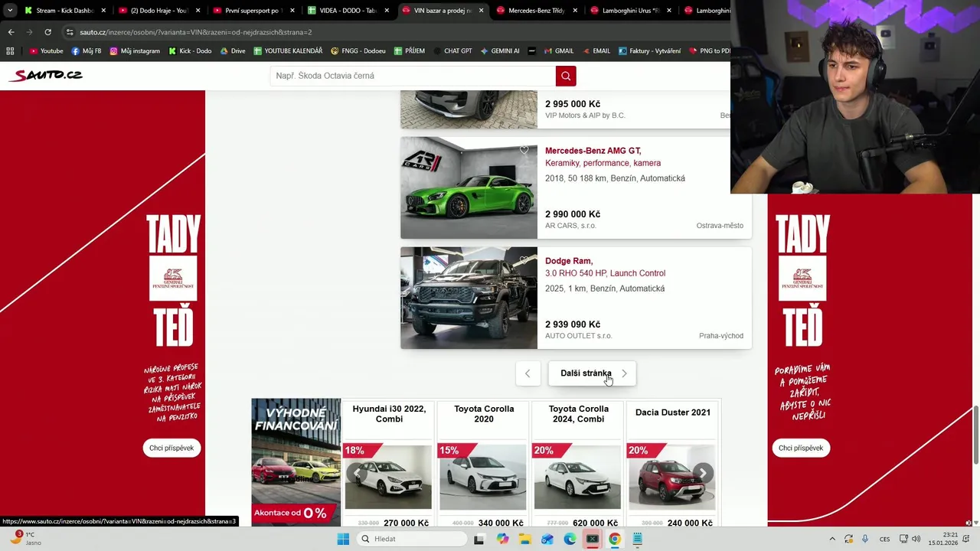This screenshot has height=551, width=980.
Task: Click the taskbar Hledat search box
Action: 413,539
